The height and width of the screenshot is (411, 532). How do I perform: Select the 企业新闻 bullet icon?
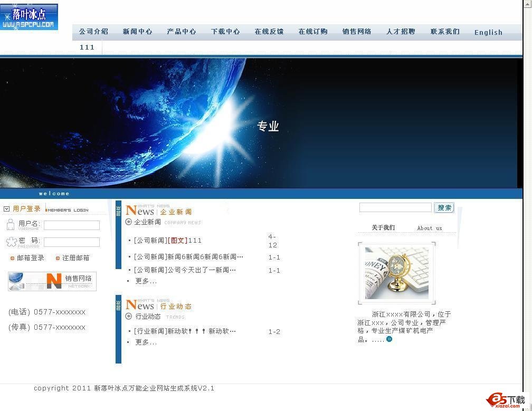[128, 222]
